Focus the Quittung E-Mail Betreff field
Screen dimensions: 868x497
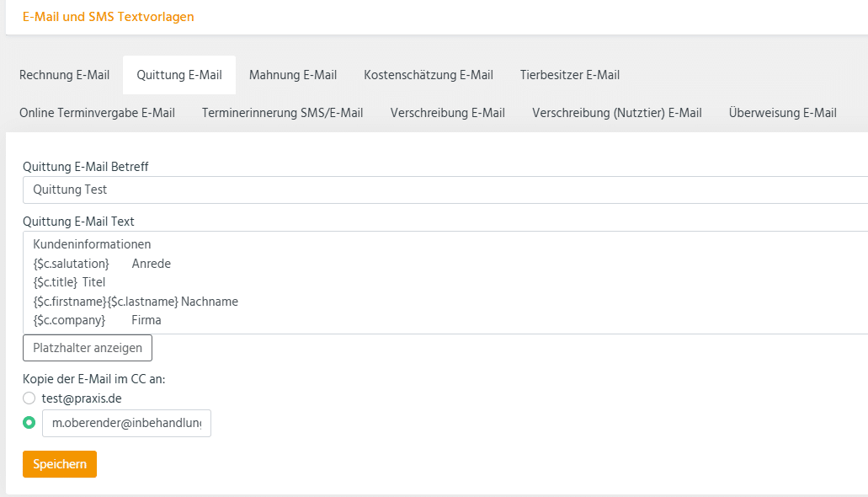click(x=445, y=190)
